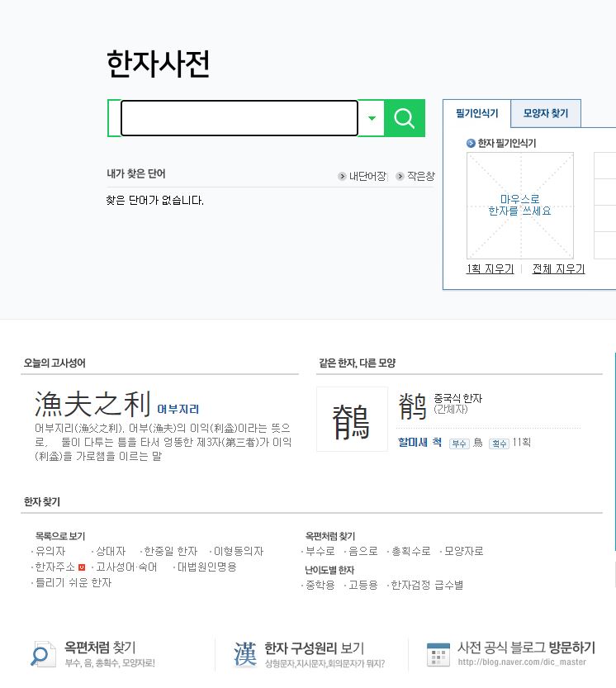Open 한자검정 급수별 difficulty list
This screenshot has width=616, height=688.
coord(427,585)
